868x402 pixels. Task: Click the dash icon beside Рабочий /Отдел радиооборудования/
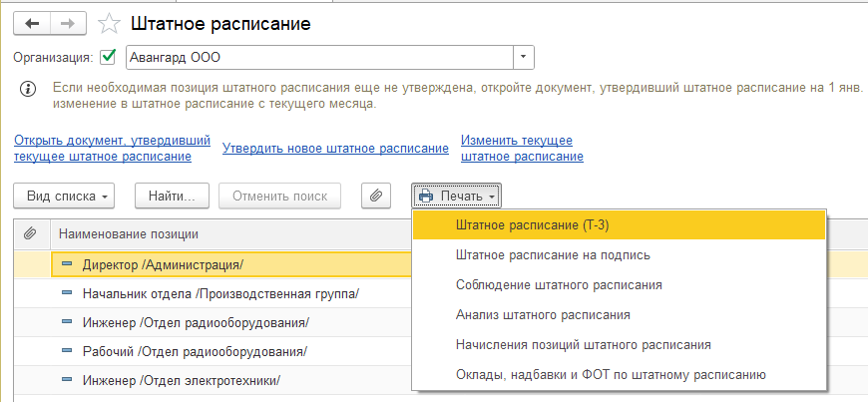[x=67, y=350]
